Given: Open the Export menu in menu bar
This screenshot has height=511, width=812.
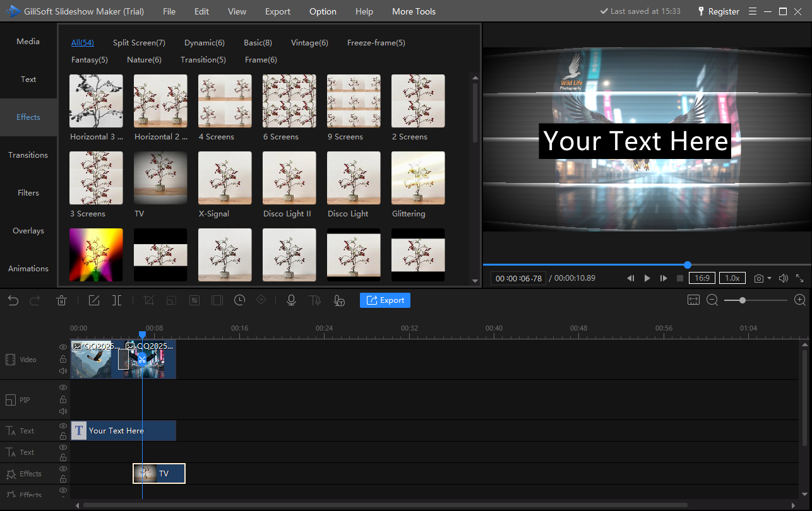Looking at the screenshot, I should 278,11.
